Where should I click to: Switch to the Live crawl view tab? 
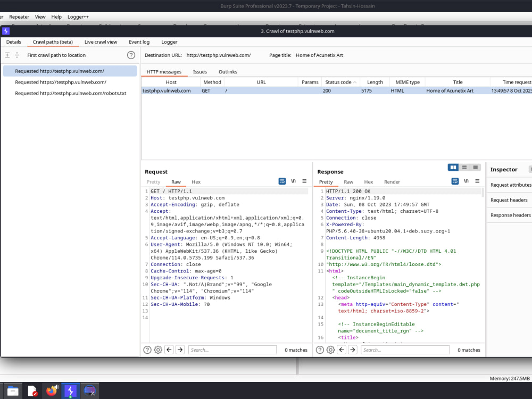click(x=101, y=42)
